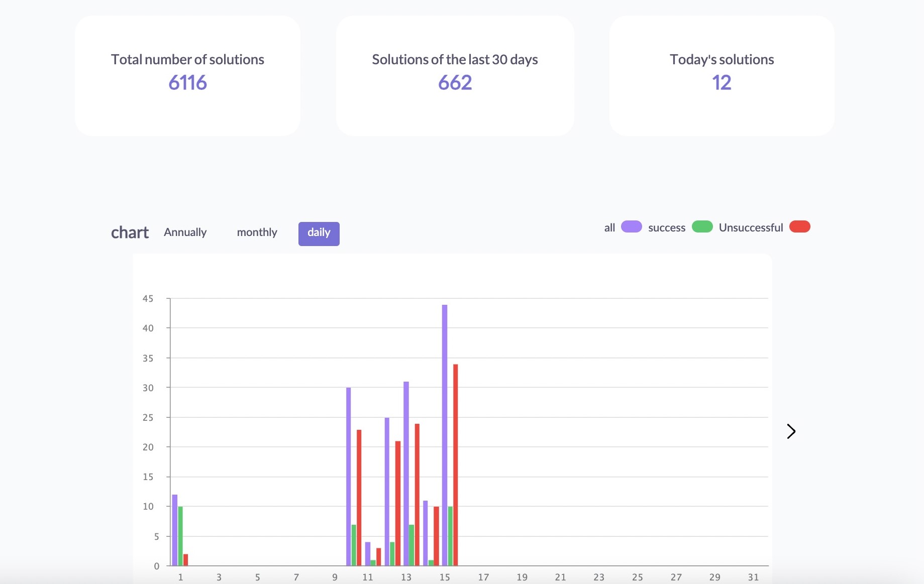Viewport: 924px width, 584px height.
Task: Click the 662 last 30 days number
Action: click(x=455, y=83)
